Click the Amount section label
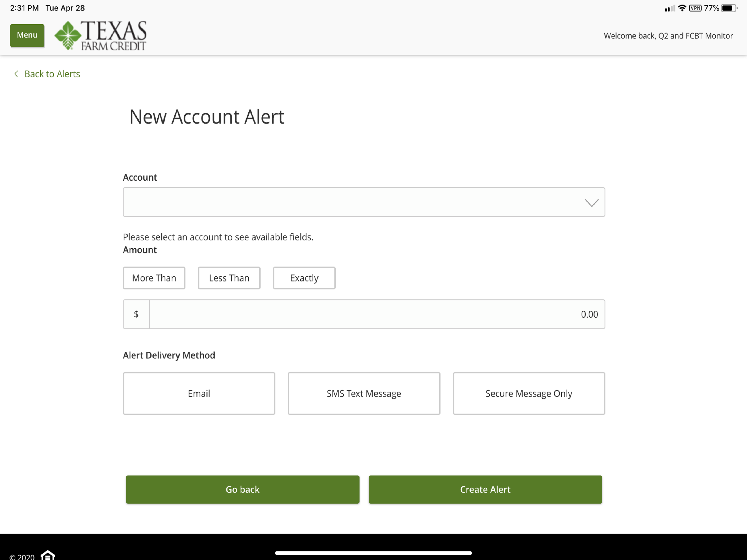The height and width of the screenshot is (560, 747). click(140, 250)
